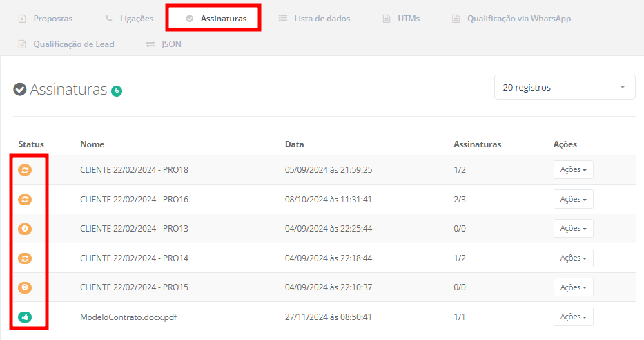This screenshot has width=644, height=340.
Task: Open the 20 registros dropdown
Action: [564, 88]
